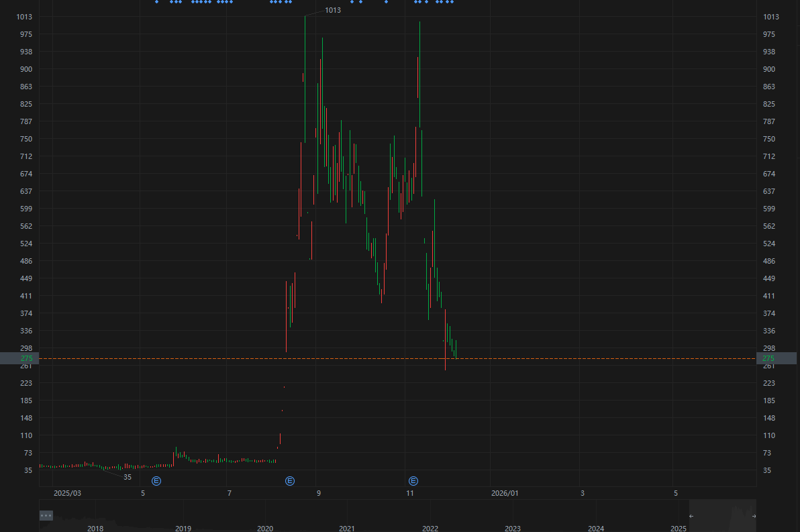Click the left arrow handle of navigator window
Screen dimensions: 800x532
coord(691,516)
